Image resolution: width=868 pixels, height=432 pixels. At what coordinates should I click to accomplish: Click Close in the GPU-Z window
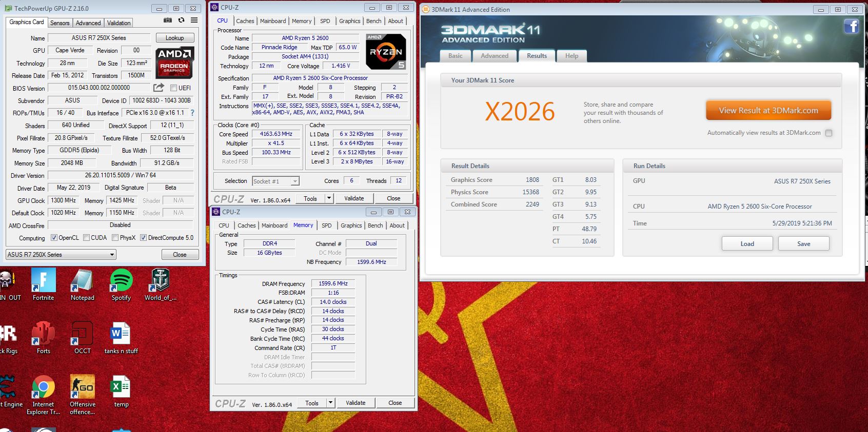pyautogui.click(x=180, y=255)
